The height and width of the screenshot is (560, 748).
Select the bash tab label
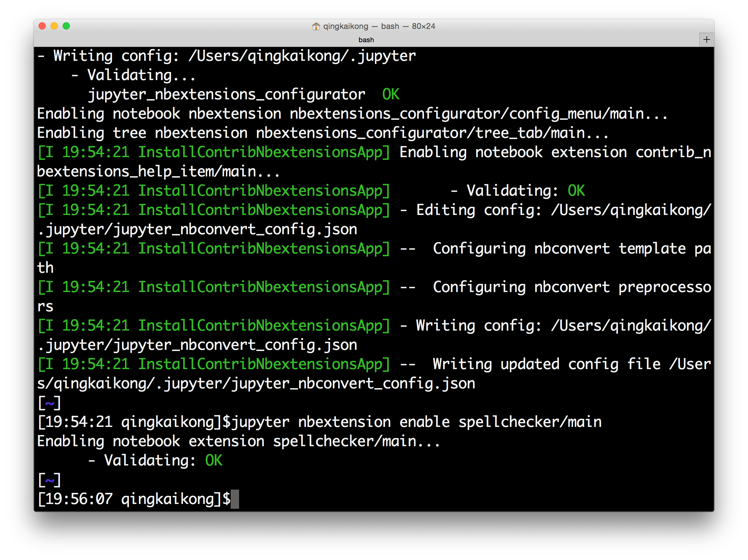click(x=366, y=39)
